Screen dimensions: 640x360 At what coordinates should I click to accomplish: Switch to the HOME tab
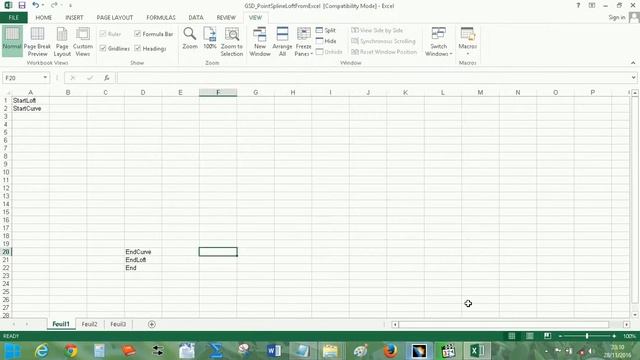(44, 18)
